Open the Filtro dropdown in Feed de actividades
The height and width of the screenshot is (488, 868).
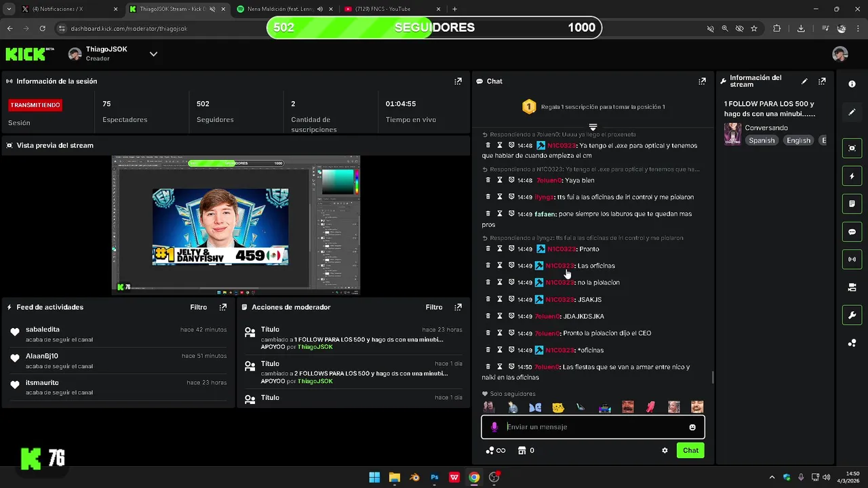(x=198, y=307)
